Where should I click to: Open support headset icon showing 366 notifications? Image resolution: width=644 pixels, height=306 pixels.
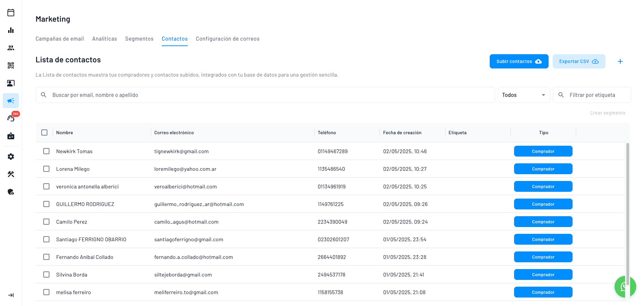click(x=11, y=118)
